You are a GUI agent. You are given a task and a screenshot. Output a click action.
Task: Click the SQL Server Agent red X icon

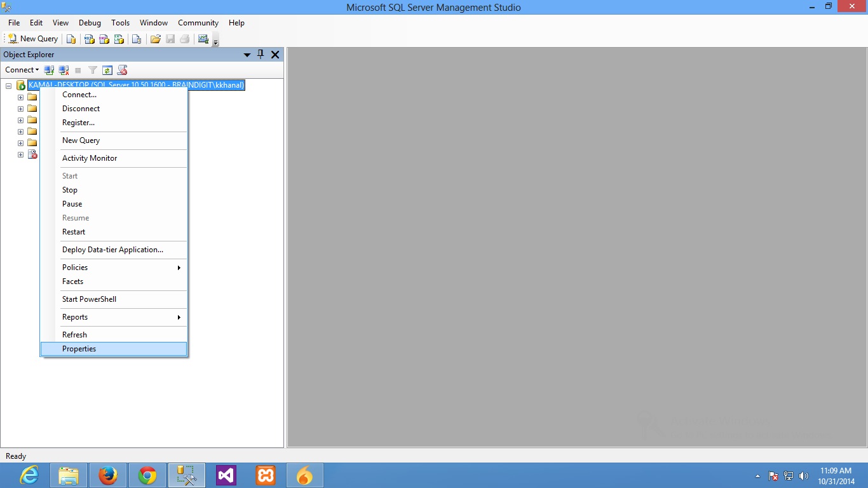coord(32,154)
